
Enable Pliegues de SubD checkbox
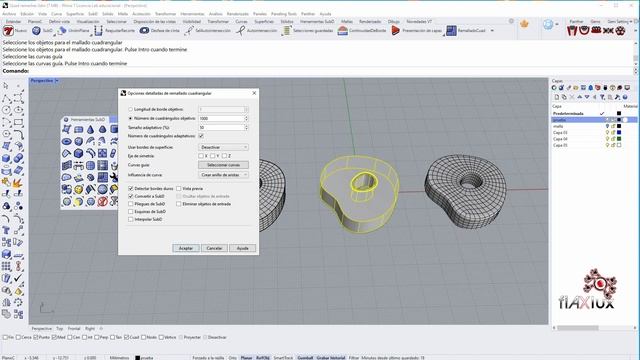131,204
